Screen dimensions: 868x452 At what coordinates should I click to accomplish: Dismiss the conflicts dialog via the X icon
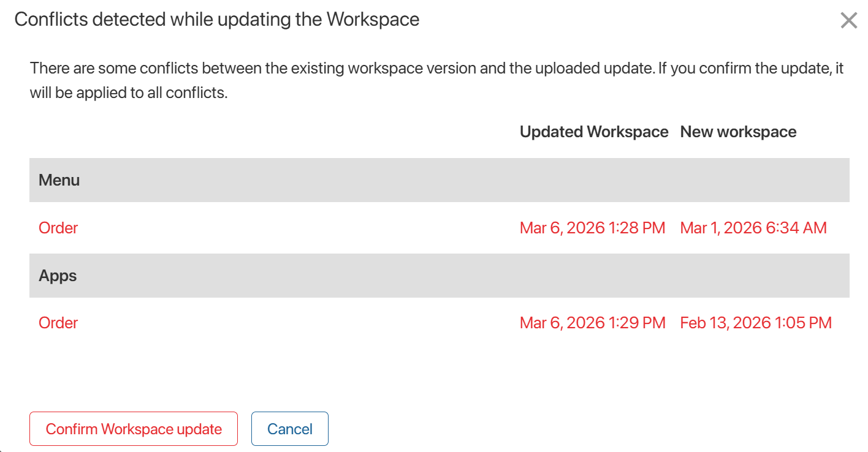(x=849, y=20)
